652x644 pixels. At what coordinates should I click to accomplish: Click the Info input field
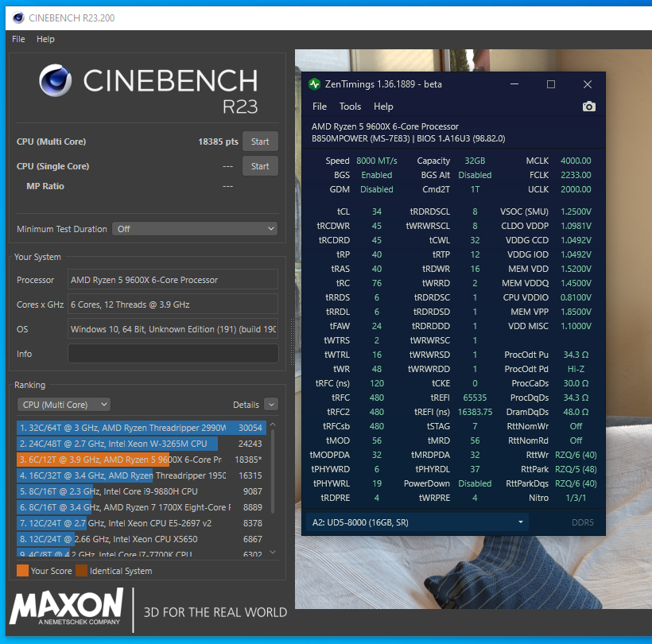tap(173, 354)
